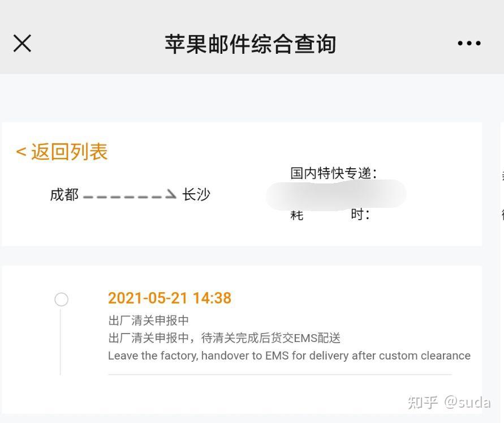Click the X close icon at top left
This screenshot has width=504, height=423.
[x=21, y=43]
